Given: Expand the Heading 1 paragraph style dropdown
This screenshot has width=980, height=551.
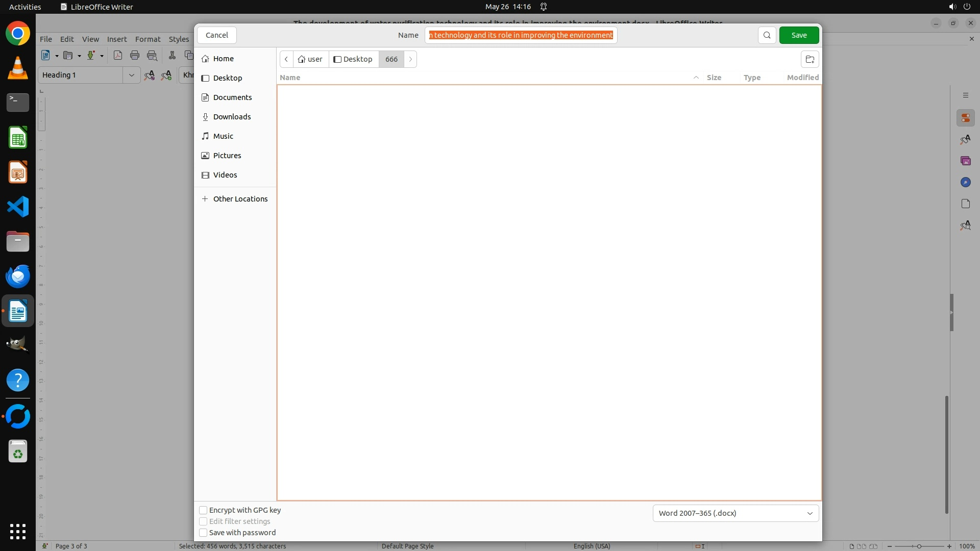Looking at the screenshot, I should [x=131, y=75].
